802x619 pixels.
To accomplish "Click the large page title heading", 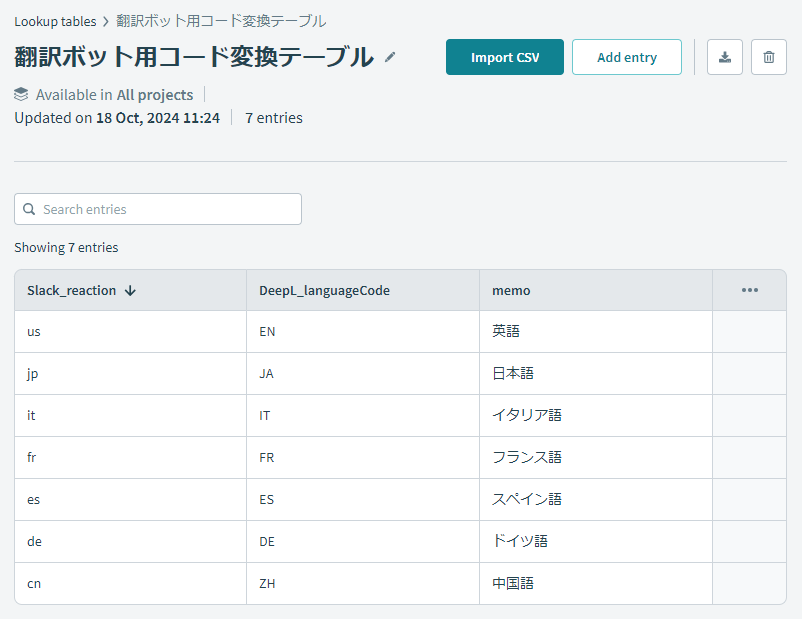I will coord(194,57).
